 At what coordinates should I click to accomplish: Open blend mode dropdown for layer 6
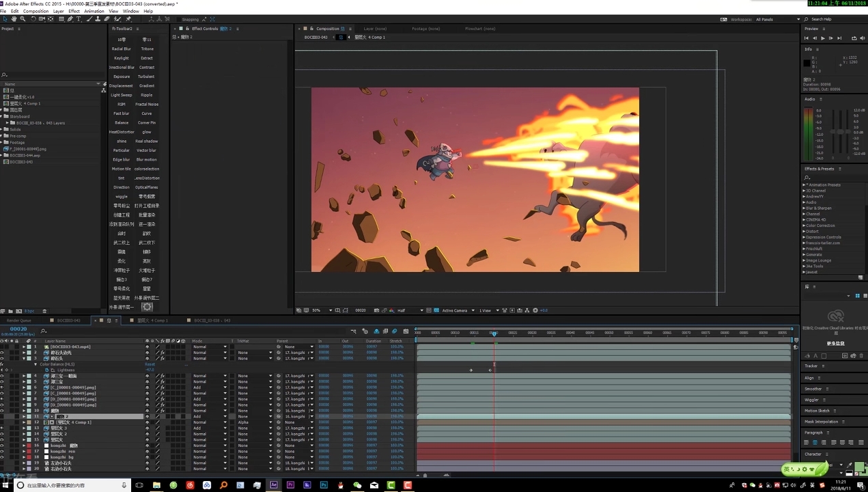[x=210, y=387]
